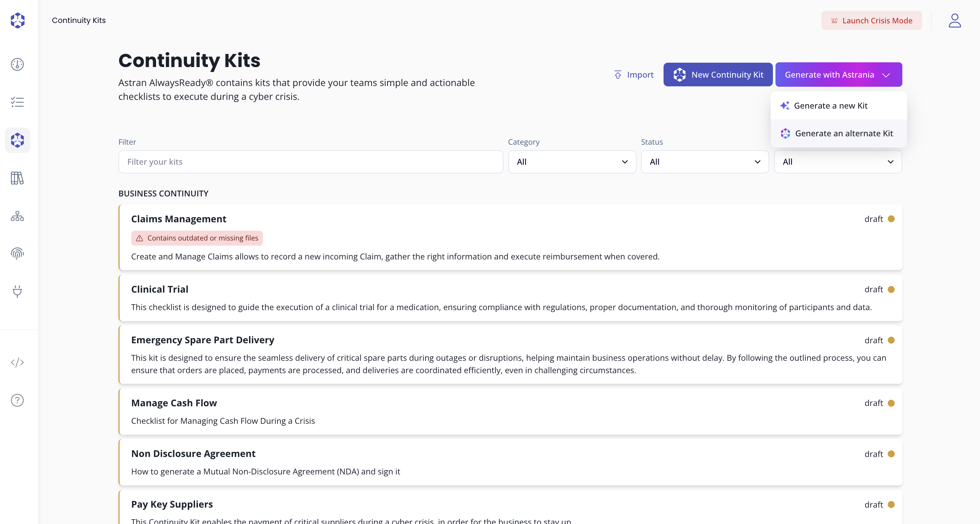Screen dimensions: 980x524
Task: Click New Continuity Kit button
Action: point(718,75)
